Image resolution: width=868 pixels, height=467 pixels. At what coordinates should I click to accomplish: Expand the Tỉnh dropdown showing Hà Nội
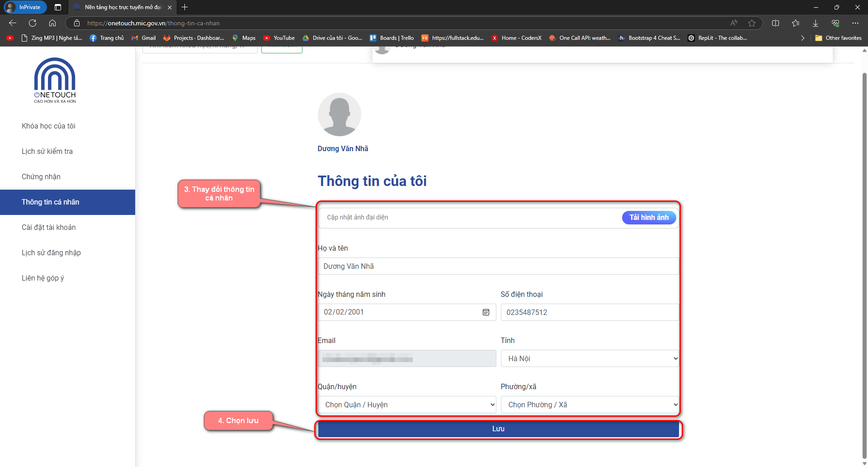pos(590,358)
